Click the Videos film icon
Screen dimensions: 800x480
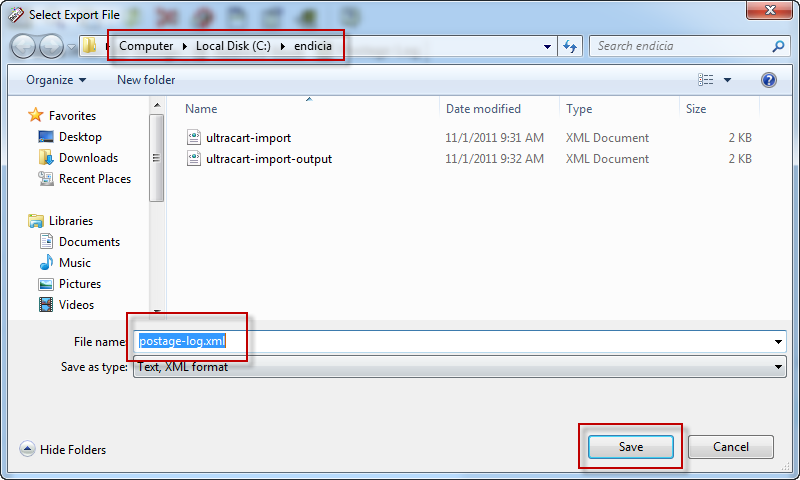(x=46, y=305)
